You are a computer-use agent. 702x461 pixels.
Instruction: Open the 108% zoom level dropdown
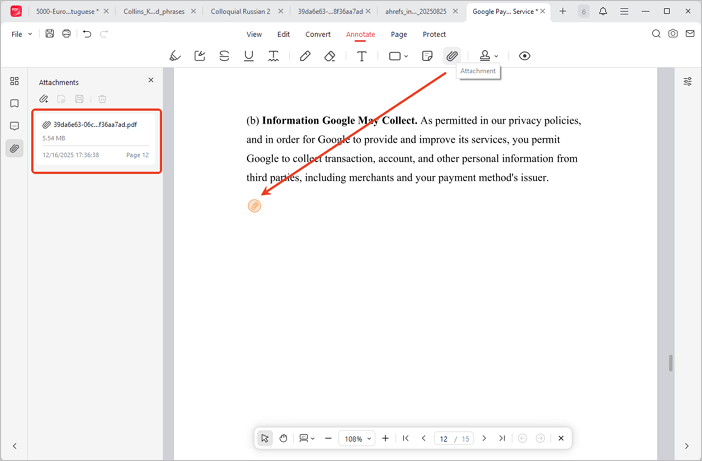(357, 439)
